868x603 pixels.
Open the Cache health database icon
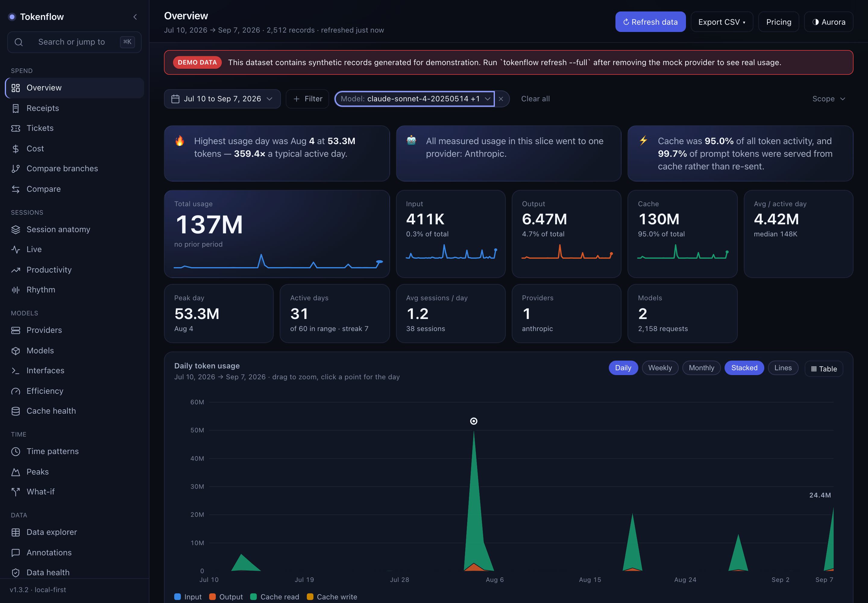pos(15,411)
